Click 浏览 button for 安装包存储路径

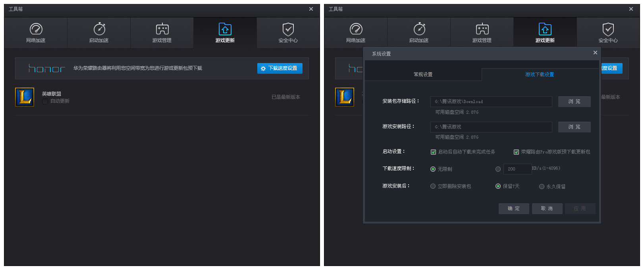coord(575,101)
